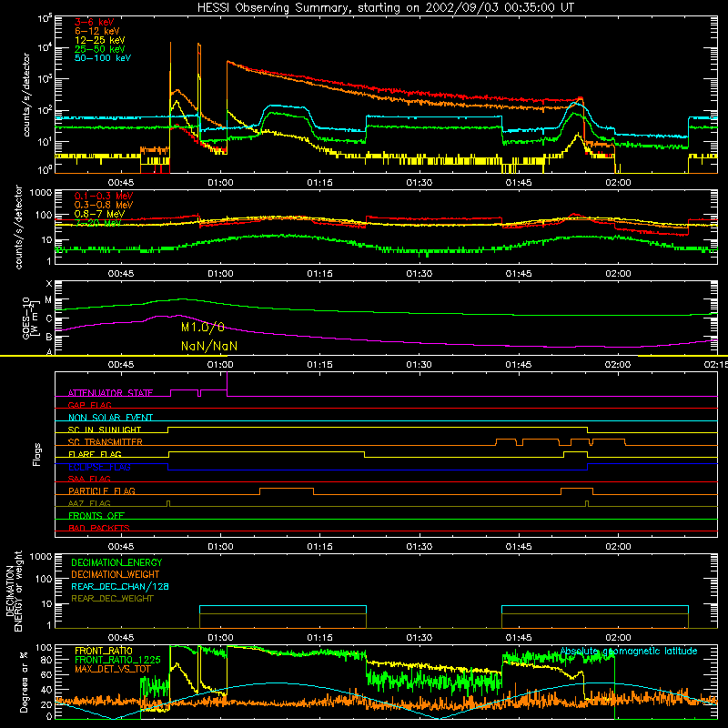Click the 'Degrees or %' axis label
This screenshot has height=728, width=728.
tap(24, 682)
